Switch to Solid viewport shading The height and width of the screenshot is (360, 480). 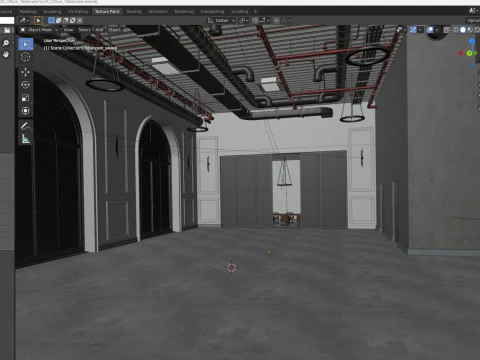[463, 30]
